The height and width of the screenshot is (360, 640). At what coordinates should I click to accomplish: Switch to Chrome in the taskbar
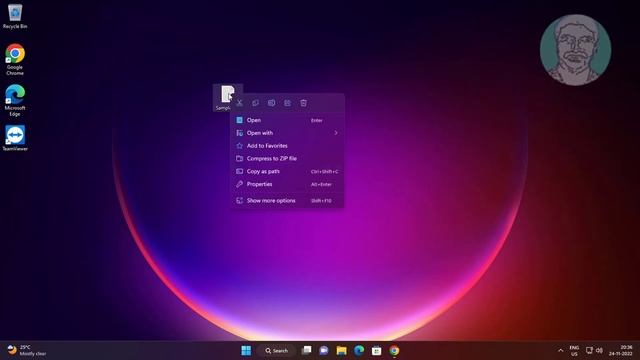pyautogui.click(x=394, y=351)
